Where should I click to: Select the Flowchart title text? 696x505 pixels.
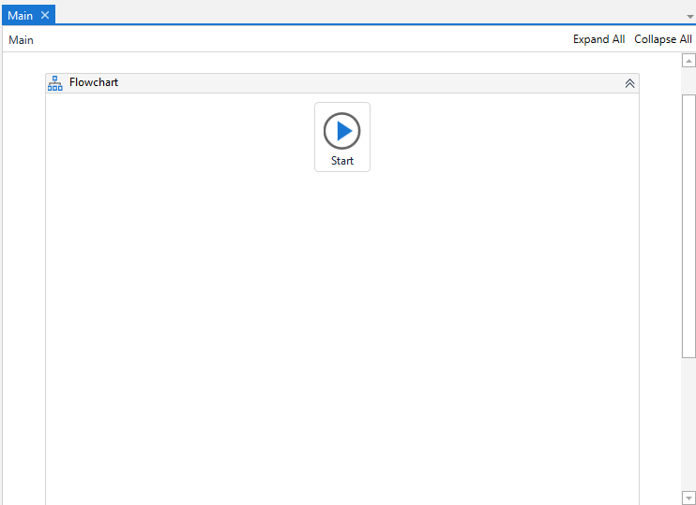click(93, 83)
